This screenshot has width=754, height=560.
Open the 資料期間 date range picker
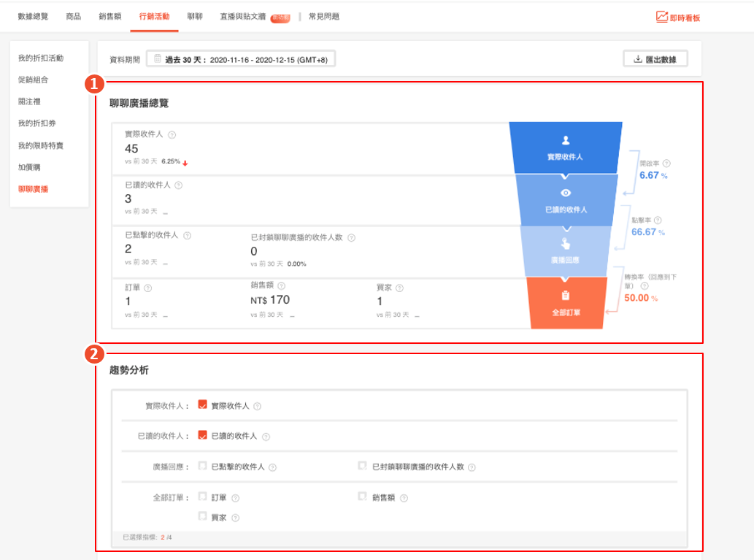coord(240,60)
